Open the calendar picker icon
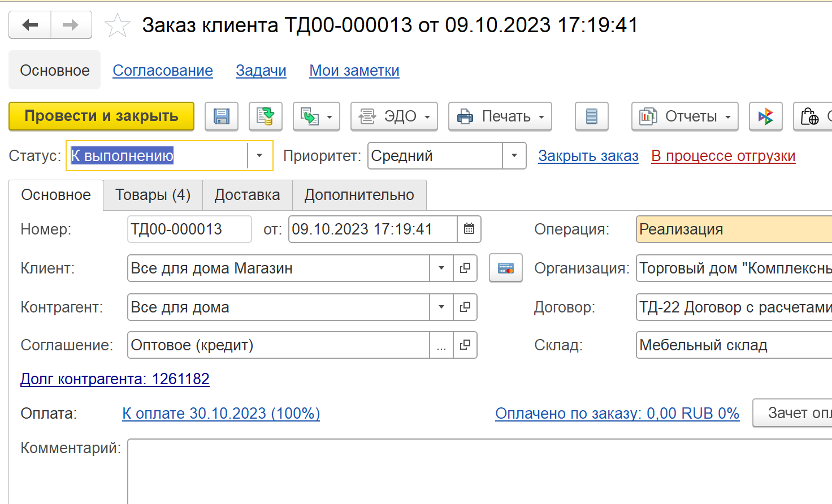The width and height of the screenshot is (832, 504). [x=469, y=229]
